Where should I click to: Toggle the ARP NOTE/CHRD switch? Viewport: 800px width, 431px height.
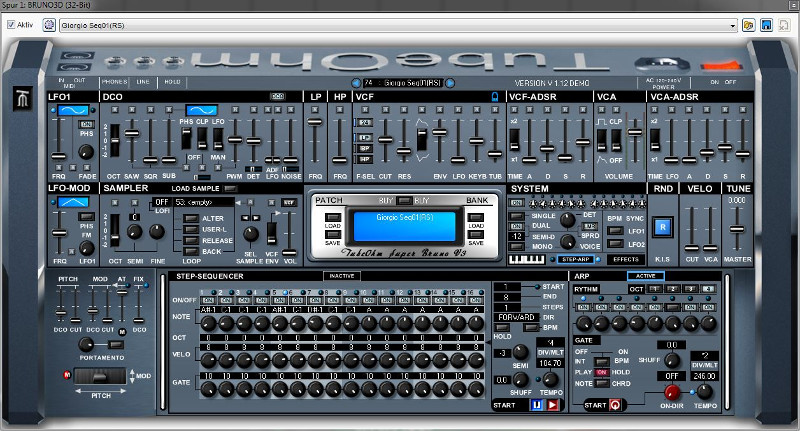[x=603, y=383]
